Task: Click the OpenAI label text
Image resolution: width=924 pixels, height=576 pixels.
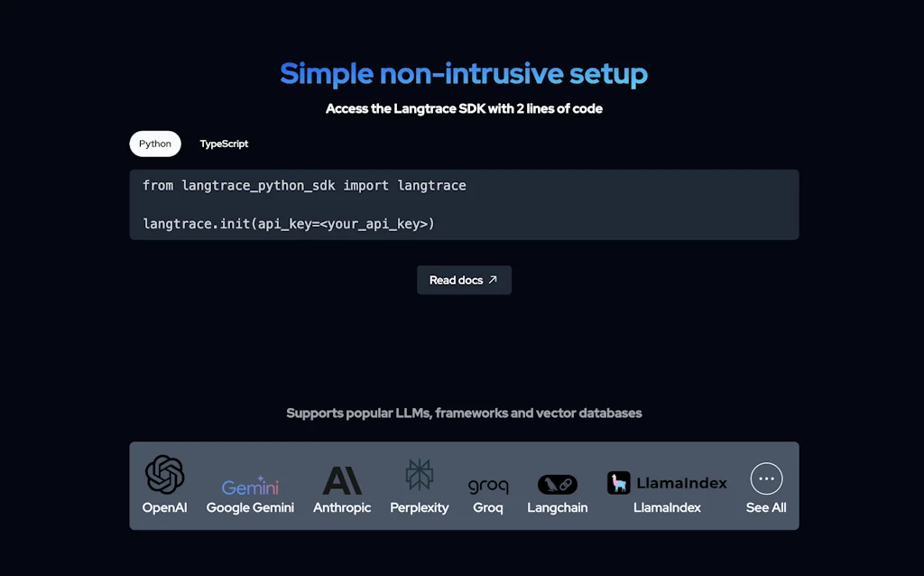Action: (164, 507)
